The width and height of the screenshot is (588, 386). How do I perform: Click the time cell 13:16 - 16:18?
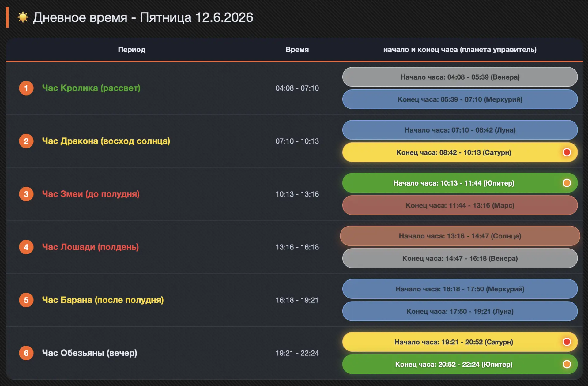pyautogui.click(x=297, y=247)
